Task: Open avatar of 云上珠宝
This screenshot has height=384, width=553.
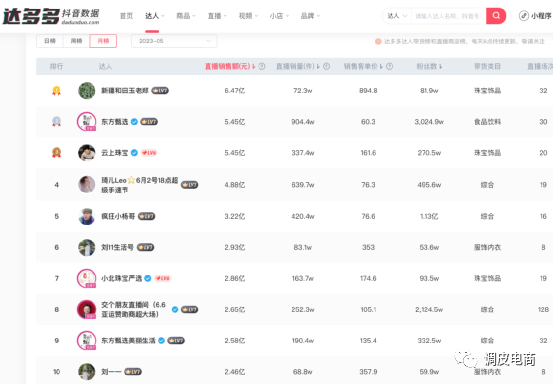Action: click(86, 153)
